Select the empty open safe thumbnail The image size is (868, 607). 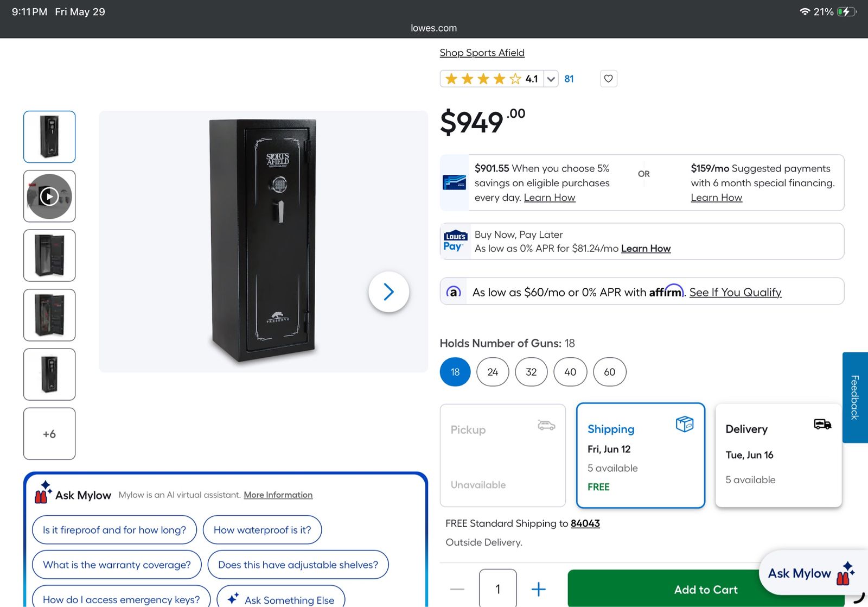(49, 255)
